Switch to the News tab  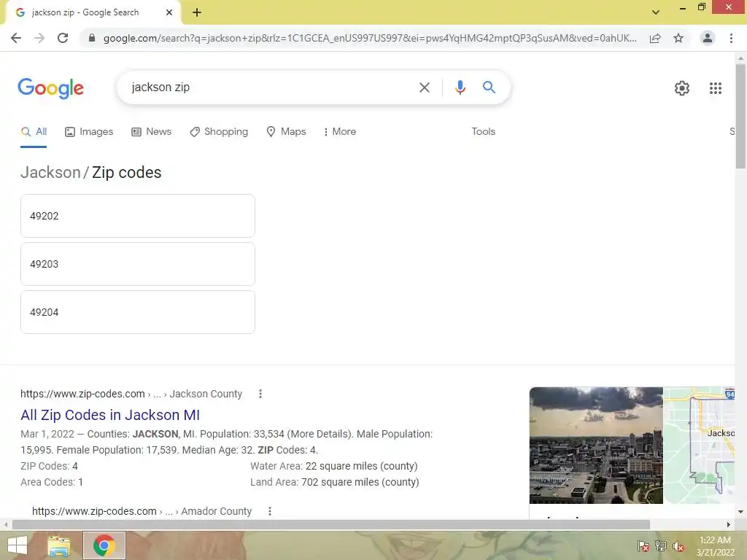tap(152, 132)
